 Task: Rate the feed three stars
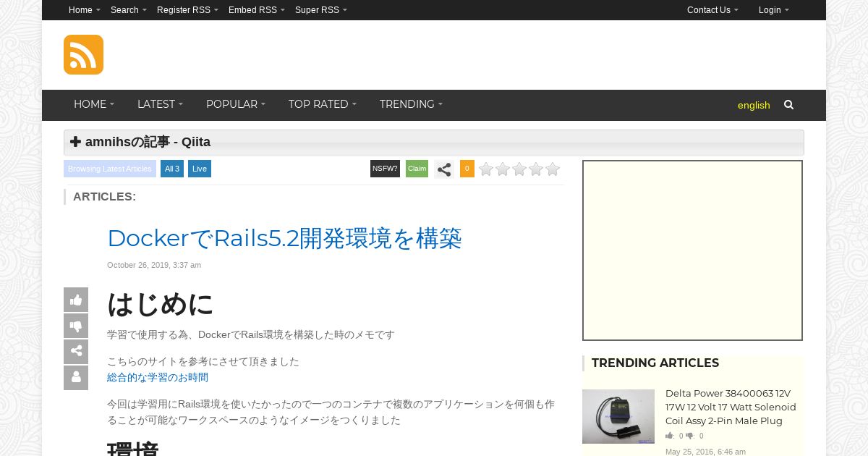[519, 169]
